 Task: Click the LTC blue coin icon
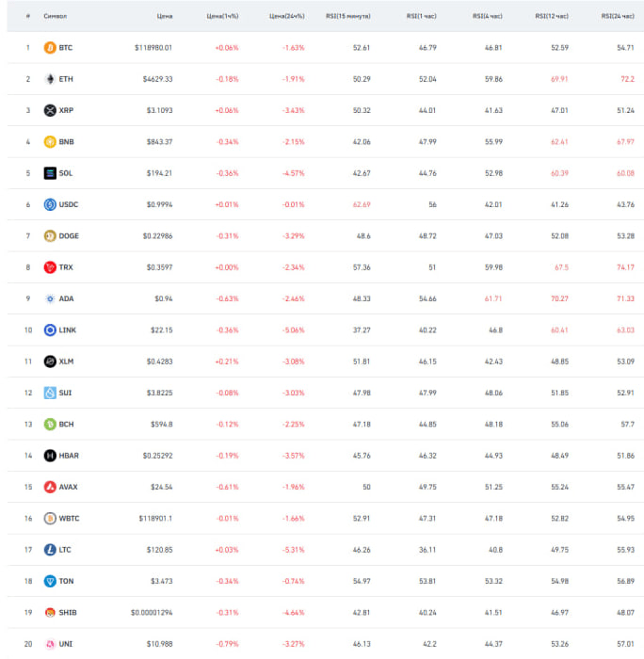(50, 550)
